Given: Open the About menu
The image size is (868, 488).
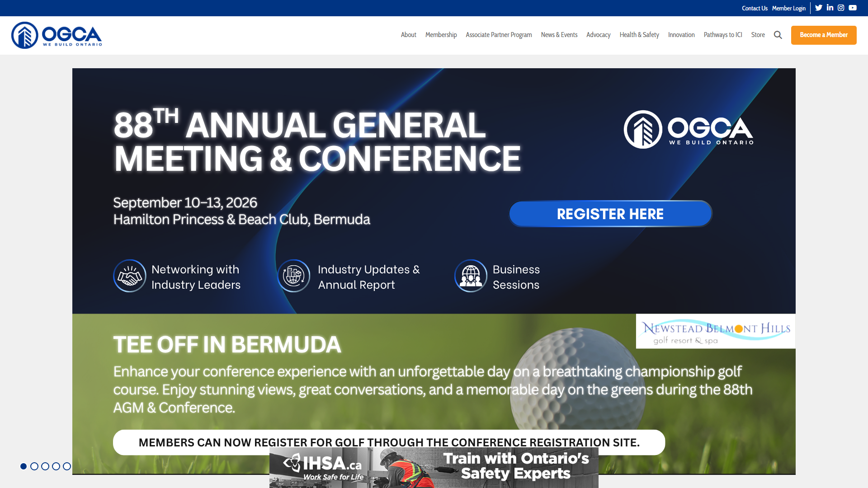Looking at the screenshot, I should 409,35.
